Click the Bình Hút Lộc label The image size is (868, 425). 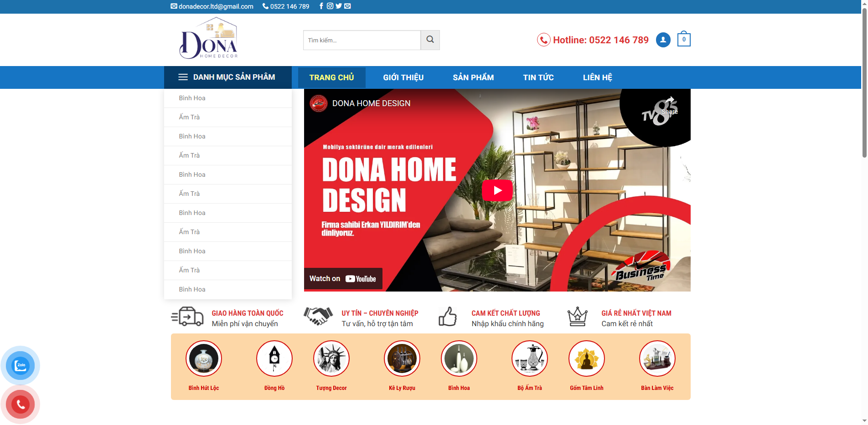point(204,388)
